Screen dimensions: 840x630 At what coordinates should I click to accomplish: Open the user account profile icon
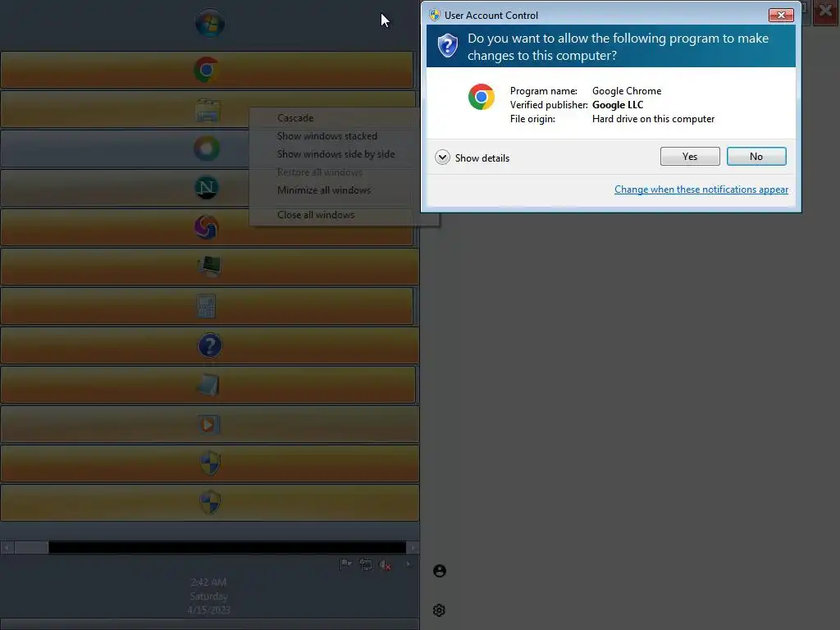[440, 571]
